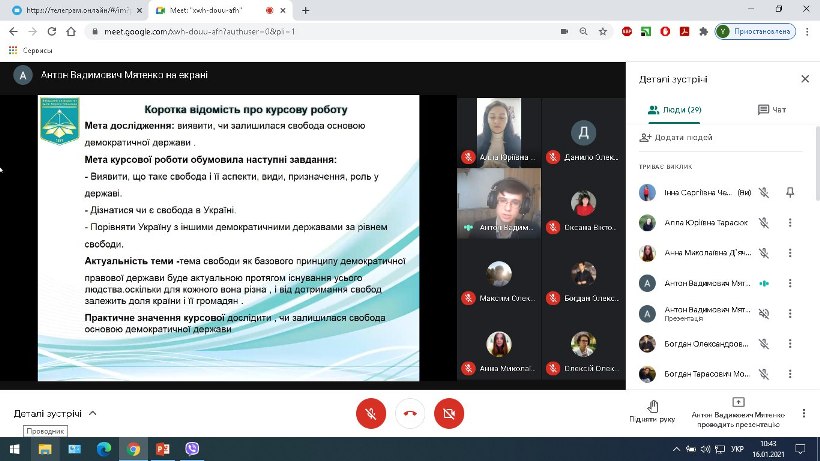Select Оксана participant tile
The height and width of the screenshot is (461, 820).
(x=584, y=203)
